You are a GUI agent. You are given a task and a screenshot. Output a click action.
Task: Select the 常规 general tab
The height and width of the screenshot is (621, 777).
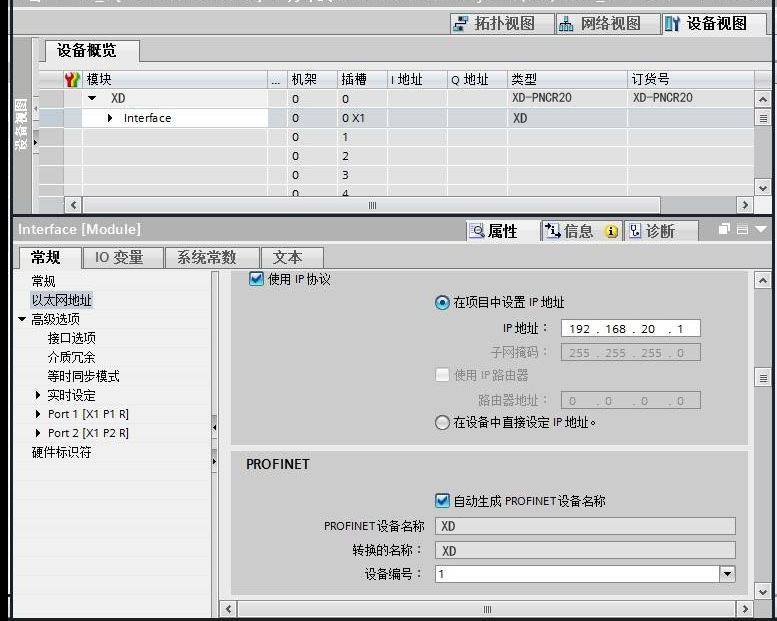[50, 258]
